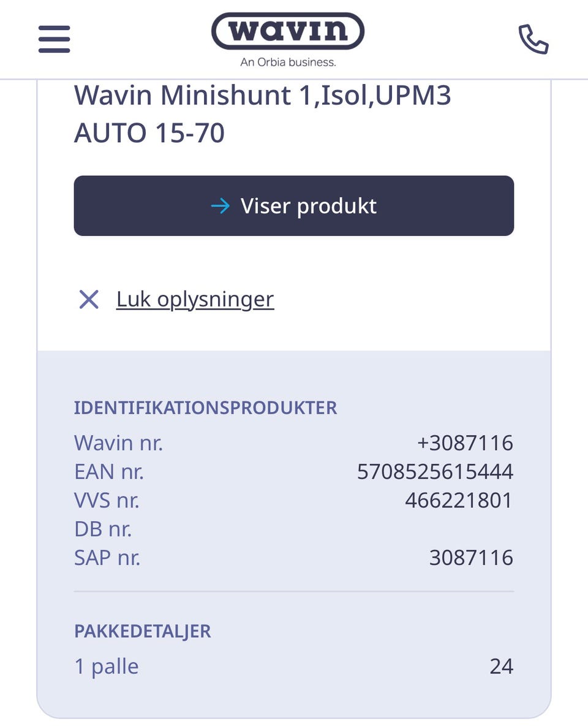The height and width of the screenshot is (727, 588).
Task: Click the pallet quantity value 24
Action: [x=501, y=666]
